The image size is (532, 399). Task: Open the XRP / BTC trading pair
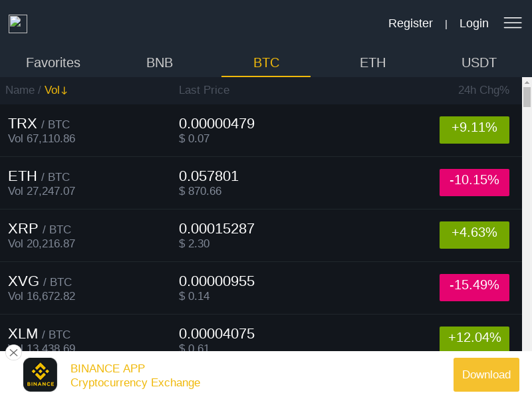(x=261, y=235)
